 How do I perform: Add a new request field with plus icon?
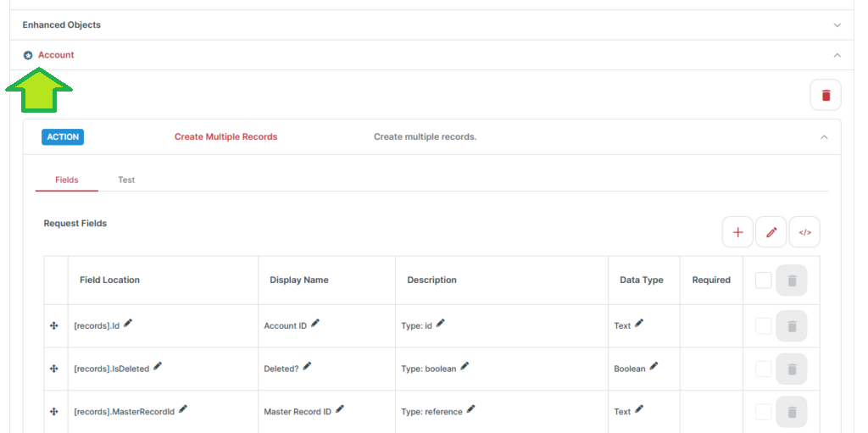click(737, 232)
